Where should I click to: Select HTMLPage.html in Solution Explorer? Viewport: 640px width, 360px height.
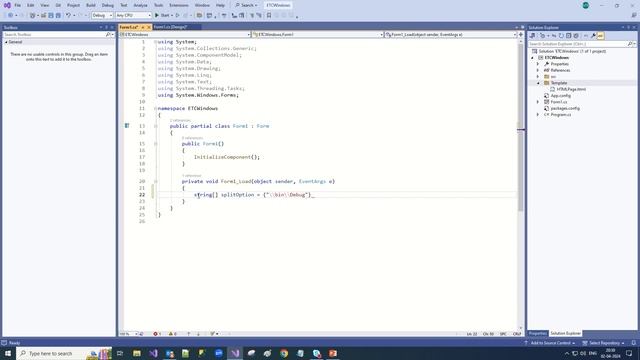571,89
